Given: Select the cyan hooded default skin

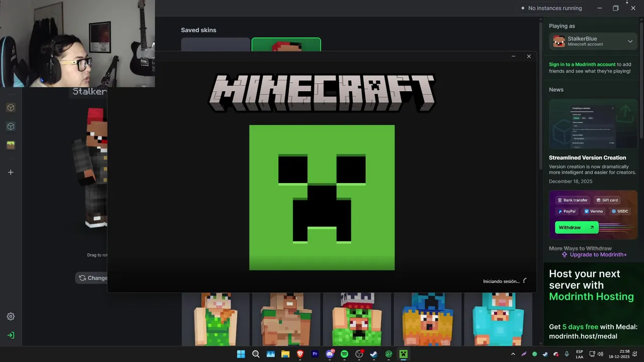Looking at the screenshot, I should tap(498, 319).
